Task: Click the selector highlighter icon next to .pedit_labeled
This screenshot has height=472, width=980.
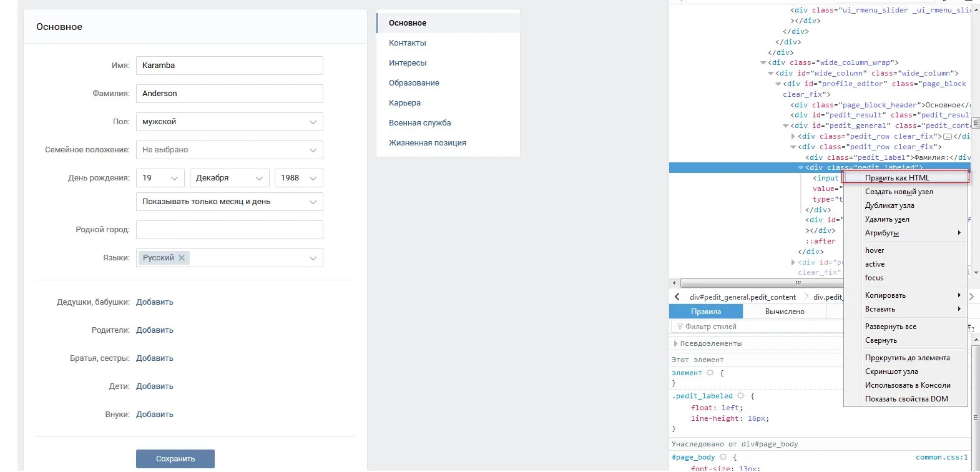Action: (741, 396)
